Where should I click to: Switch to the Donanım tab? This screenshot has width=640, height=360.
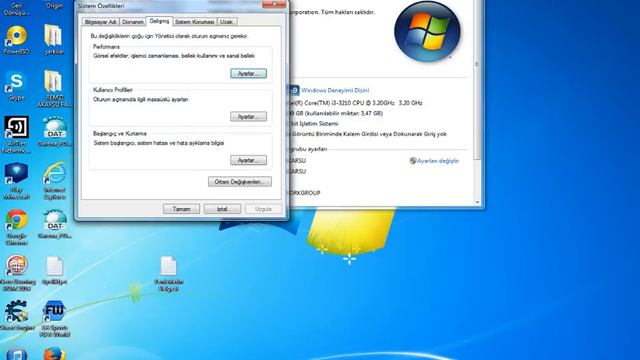point(133,22)
